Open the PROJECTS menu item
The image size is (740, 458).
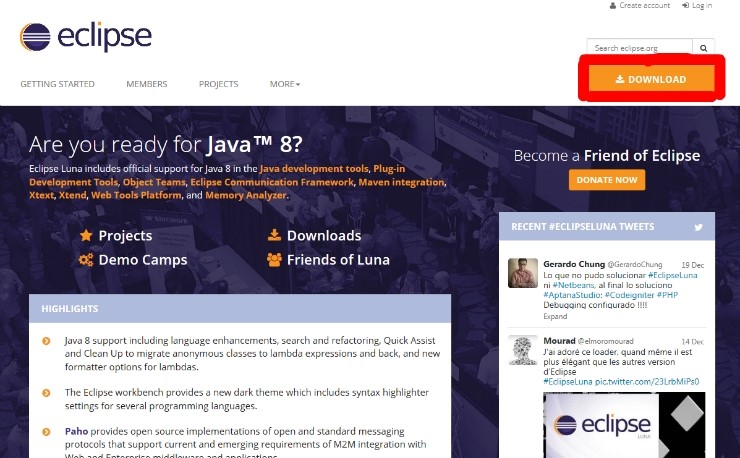pos(219,84)
